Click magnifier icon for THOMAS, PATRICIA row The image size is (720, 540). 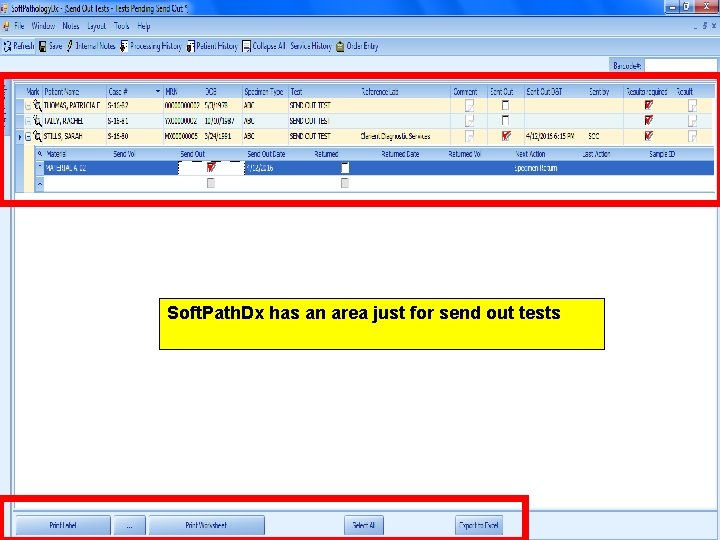pyautogui.click(x=37, y=106)
